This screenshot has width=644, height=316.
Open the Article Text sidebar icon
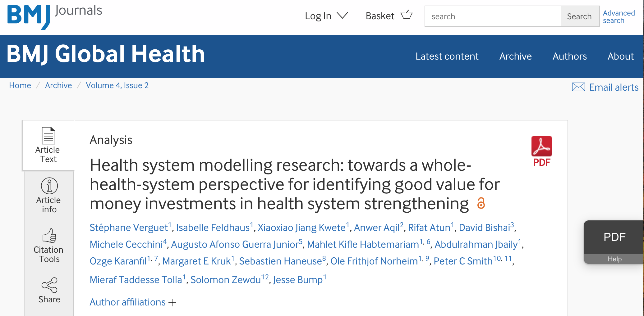pos(48,136)
